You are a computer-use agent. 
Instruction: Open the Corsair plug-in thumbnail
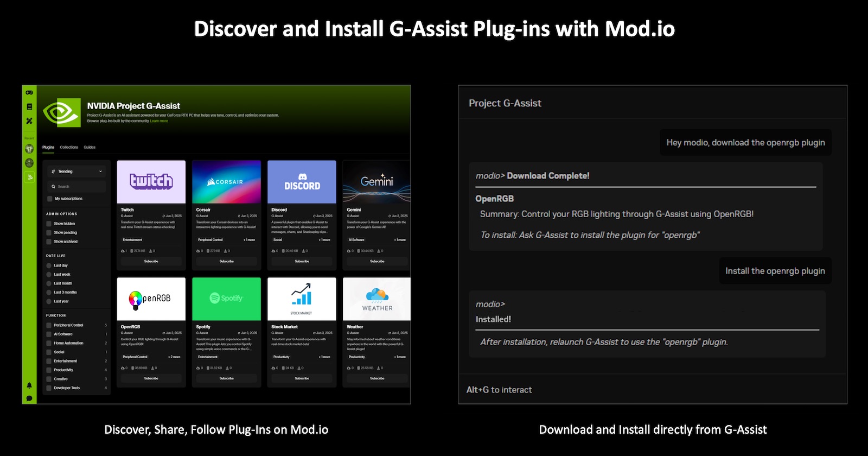coord(226,182)
